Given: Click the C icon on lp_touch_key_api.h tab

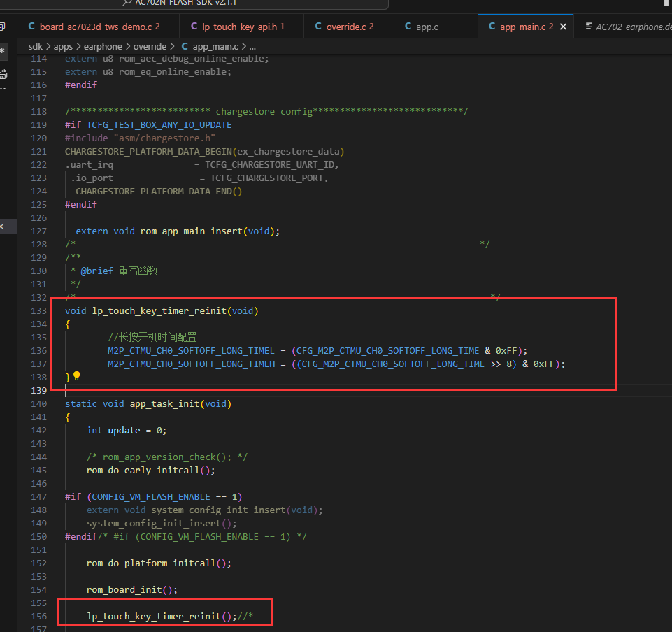Looking at the screenshot, I should (x=194, y=27).
